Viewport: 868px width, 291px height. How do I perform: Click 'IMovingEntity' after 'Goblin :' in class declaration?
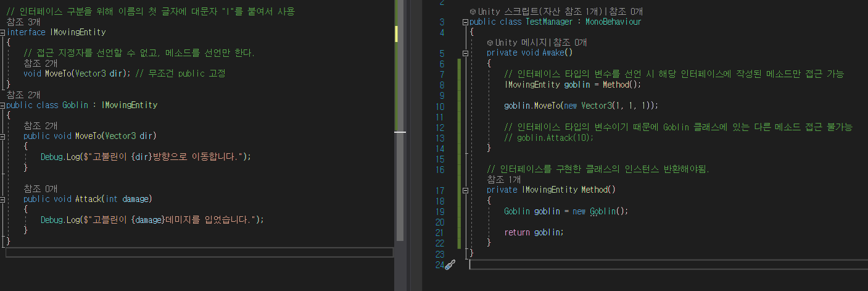(x=130, y=105)
